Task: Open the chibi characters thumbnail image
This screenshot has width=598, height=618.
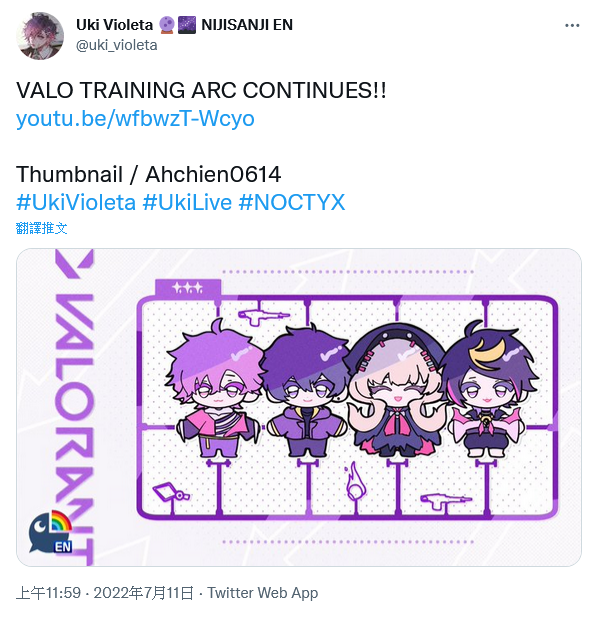Action: pos(299,408)
